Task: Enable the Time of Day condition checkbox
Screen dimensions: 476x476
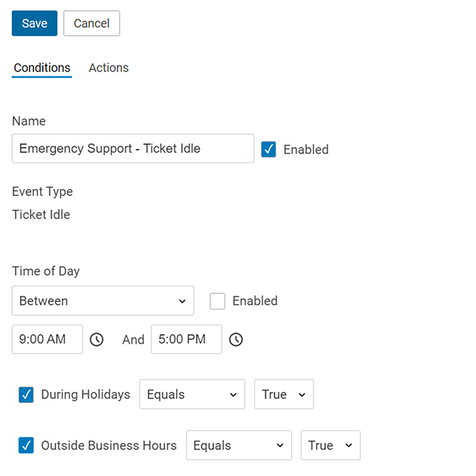Action: coord(218,301)
